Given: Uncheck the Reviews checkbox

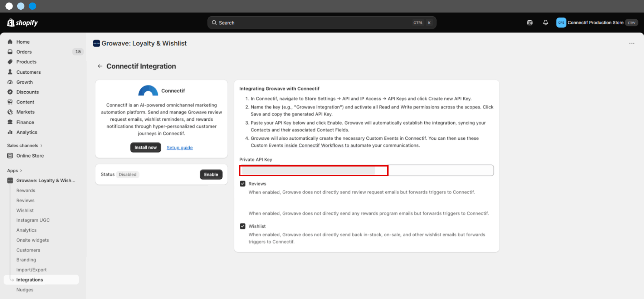Looking at the screenshot, I should point(243,184).
